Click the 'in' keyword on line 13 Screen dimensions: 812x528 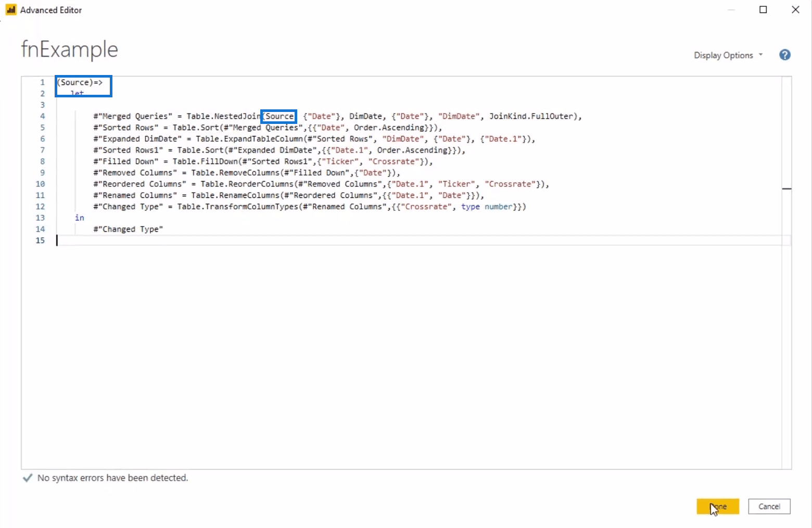(79, 218)
